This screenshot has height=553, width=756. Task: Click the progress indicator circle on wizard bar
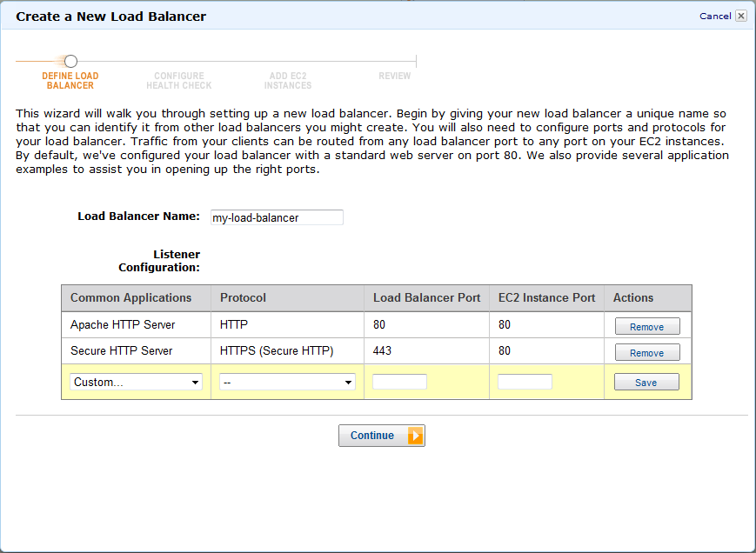pos(70,61)
